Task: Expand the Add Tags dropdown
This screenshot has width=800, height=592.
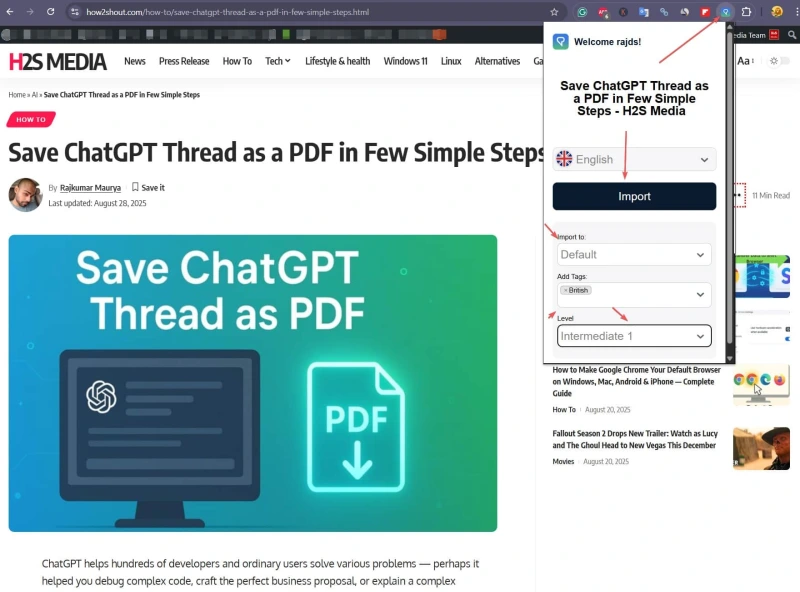Action: tap(700, 294)
